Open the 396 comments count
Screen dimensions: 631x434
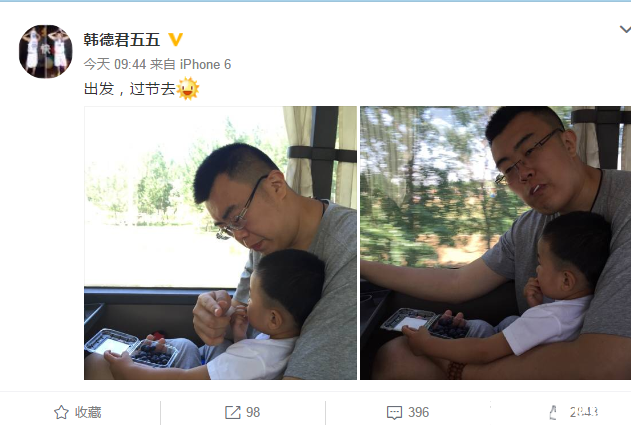coord(419,412)
